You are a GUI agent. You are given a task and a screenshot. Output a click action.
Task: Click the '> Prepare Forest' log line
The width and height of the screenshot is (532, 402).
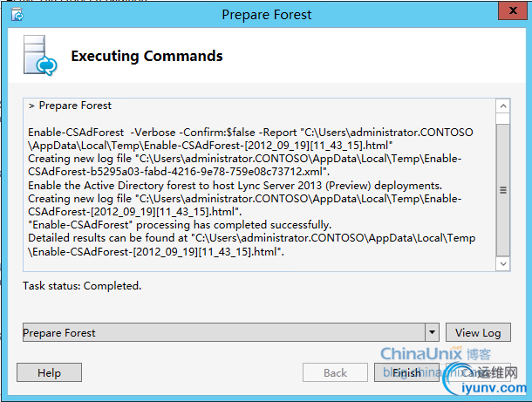[x=70, y=106]
